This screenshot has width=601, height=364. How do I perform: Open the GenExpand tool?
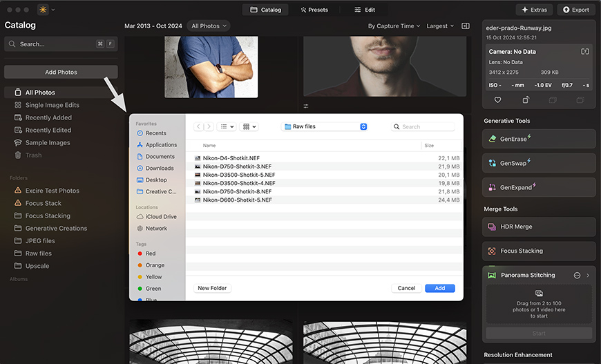point(539,187)
